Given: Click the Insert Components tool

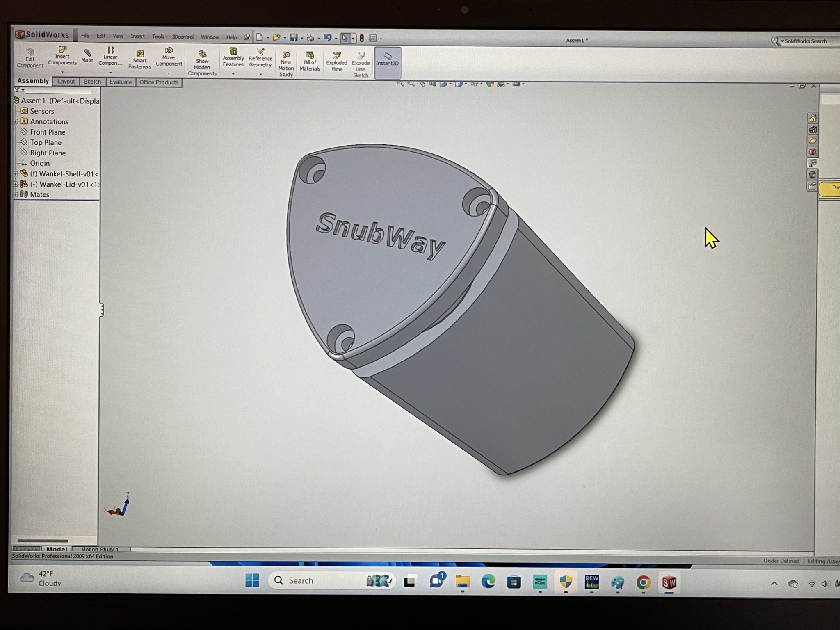Looking at the screenshot, I should click(x=62, y=56).
